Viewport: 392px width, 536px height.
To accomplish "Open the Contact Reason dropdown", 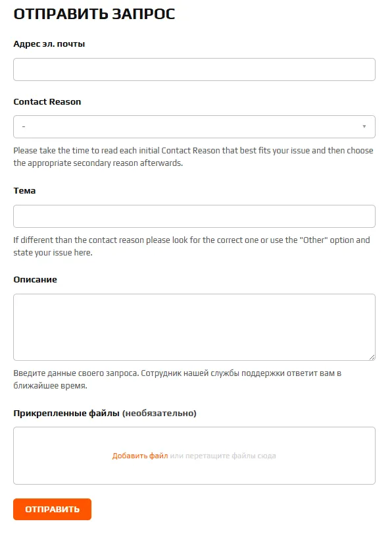I will [x=194, y=126].
